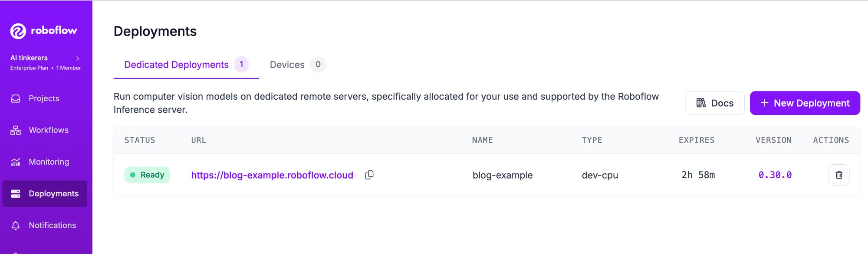This screenshot has height=254, width=868.
Task: Click the Projects inbox icon in sidebar
Action: coord(16,99)
